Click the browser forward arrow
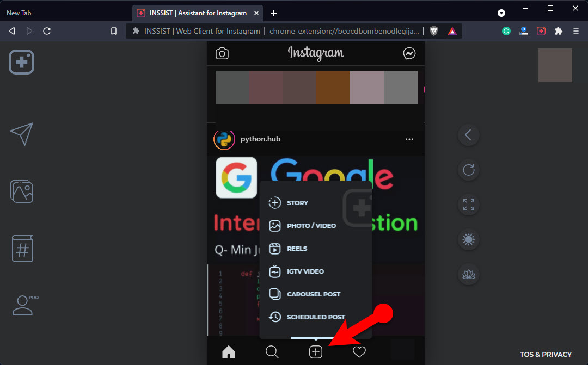 [29, 31]
